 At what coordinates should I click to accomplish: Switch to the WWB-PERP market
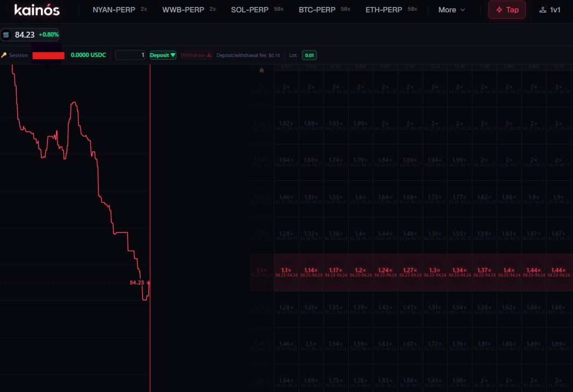(x=189, y=10)
